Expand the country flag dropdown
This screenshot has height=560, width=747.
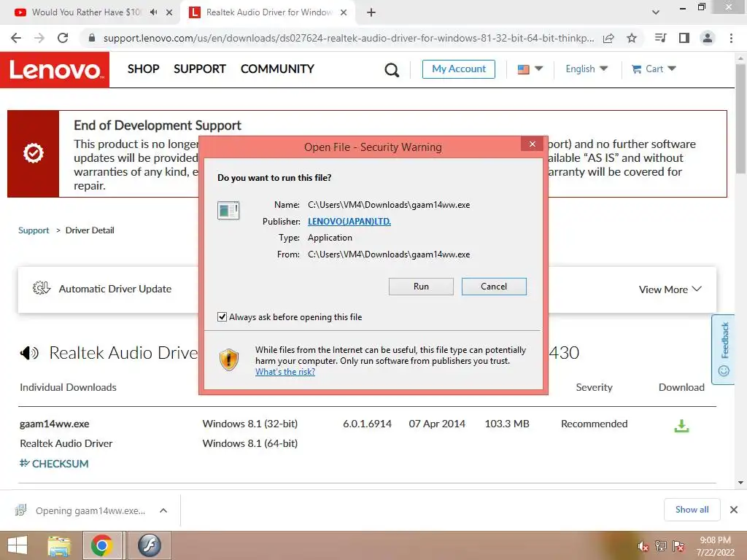(x=530, y=69)
